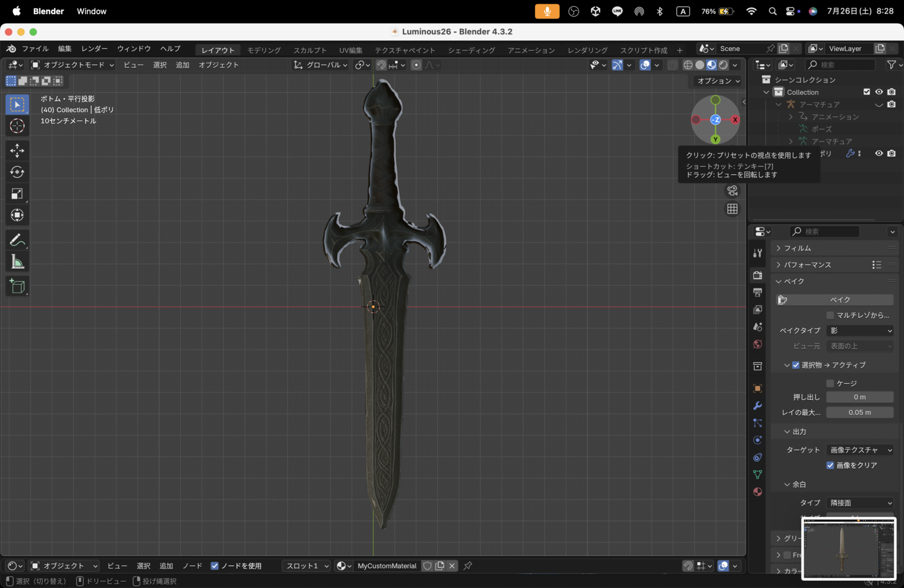Viewport: 904px width, 588px height.
Task: Enable the ケージ checkbox
Action: point(830,383)
